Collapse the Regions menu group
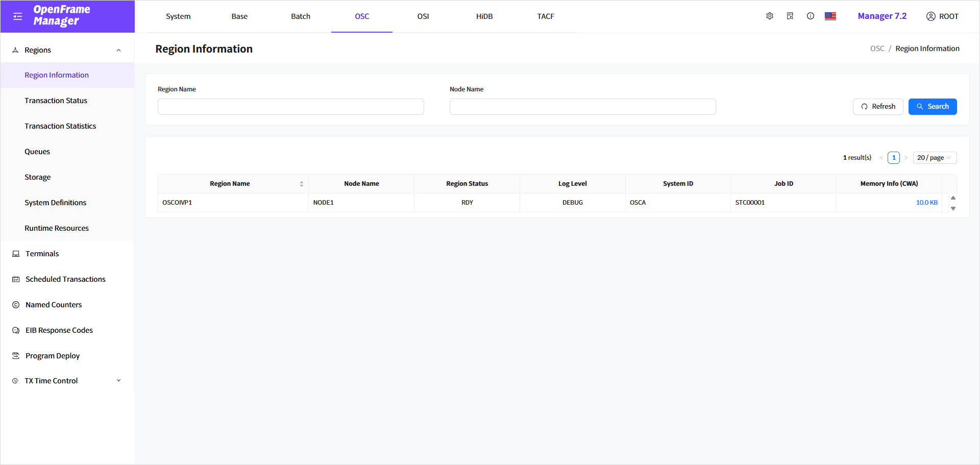Viewport: 980px width, 465px height. point(118,50)
